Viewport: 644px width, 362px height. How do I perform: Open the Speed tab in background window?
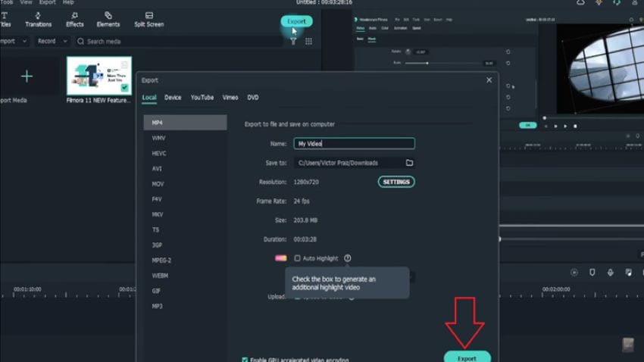point(417,28)
